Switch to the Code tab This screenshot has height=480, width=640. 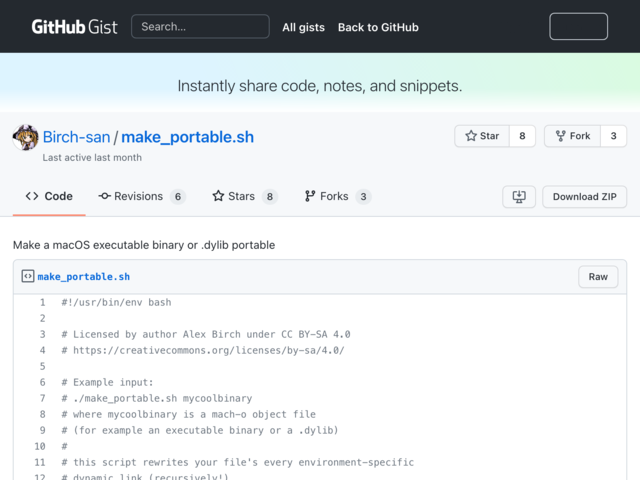[x=49, y=196]
